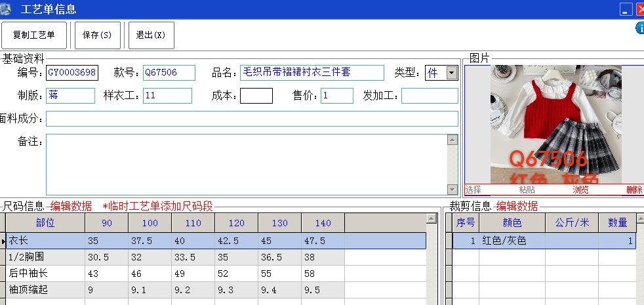
Task: Click 粘贴 link under the picture
Action: (527, 190)
